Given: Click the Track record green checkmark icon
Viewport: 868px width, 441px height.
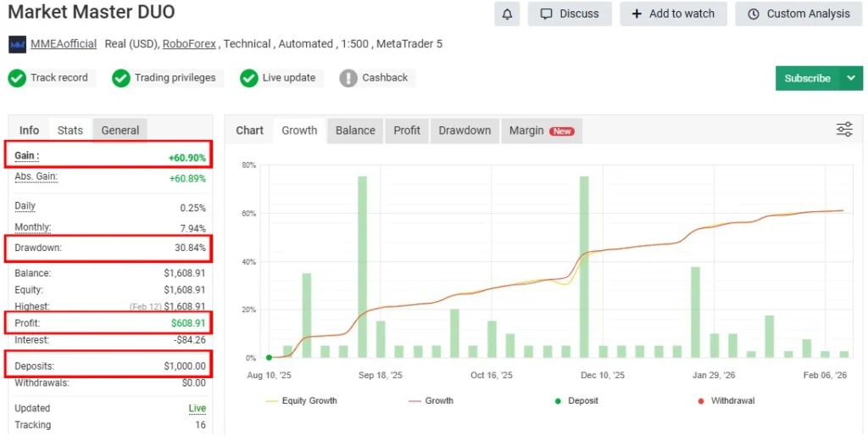Looking at the screenshot, I should (17, 78).
